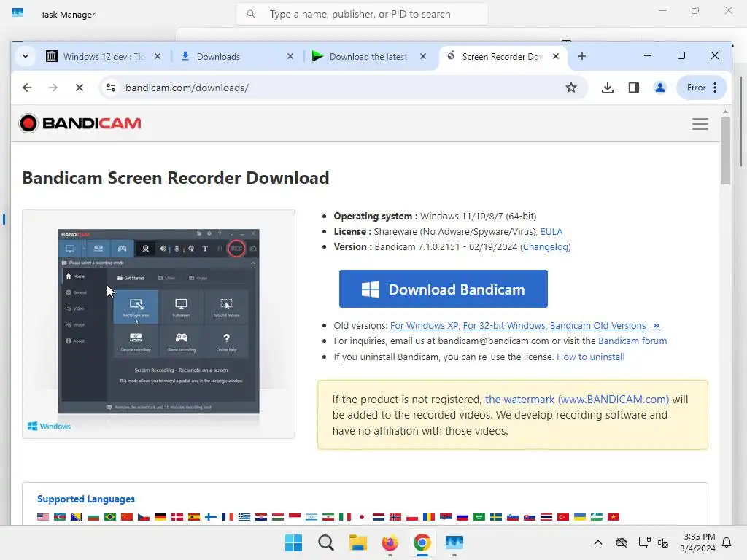The width and height of the screenshot is (747, 560).
Task: Open For 32-bit Windows link
Action: (x=504, y=326)
